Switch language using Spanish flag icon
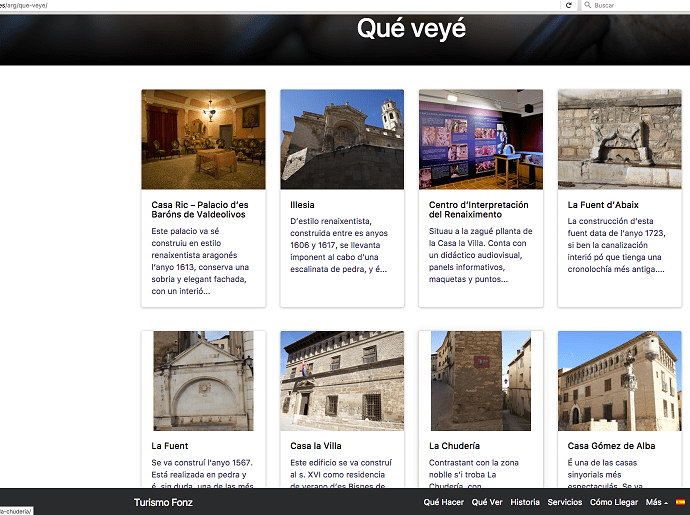This screenshot has width=690, height=515. point(680,502)
